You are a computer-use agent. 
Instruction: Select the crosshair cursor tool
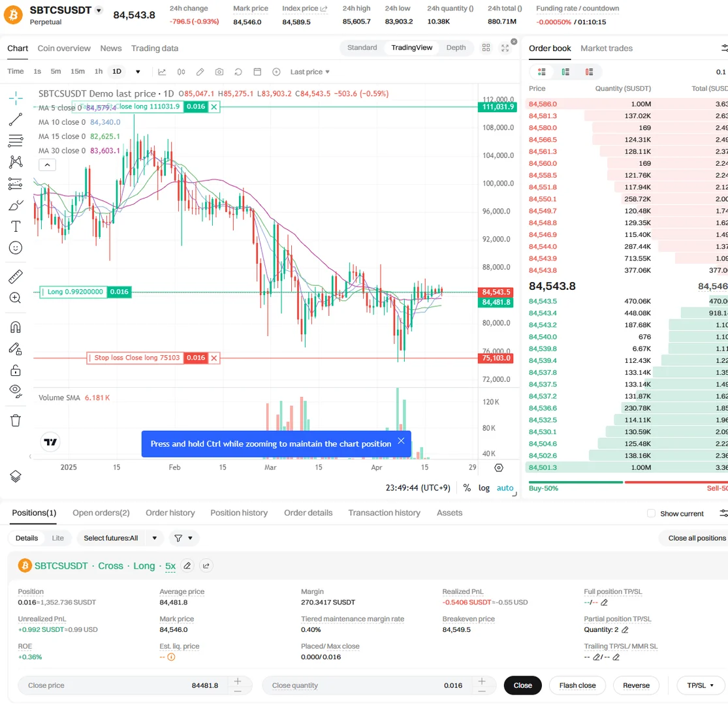pyautogui.click(x=15, y=98)
